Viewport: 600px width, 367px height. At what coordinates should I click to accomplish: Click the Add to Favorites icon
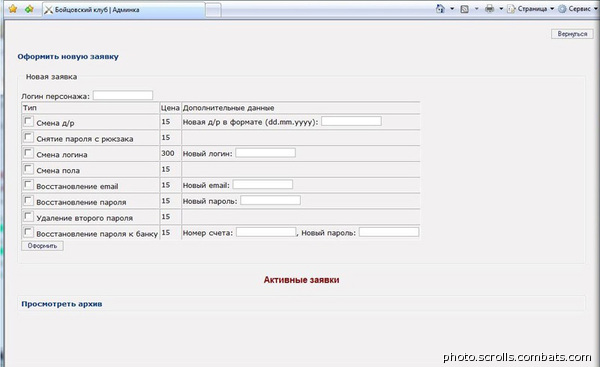point(29,9)
